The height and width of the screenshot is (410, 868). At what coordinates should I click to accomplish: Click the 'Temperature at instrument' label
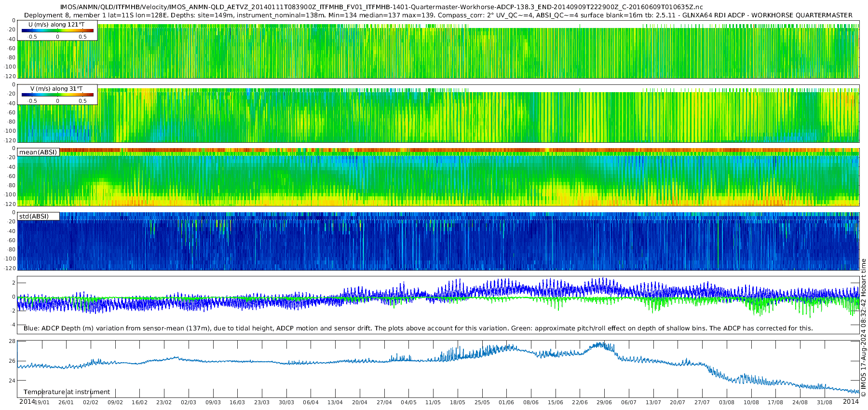[x=67, y=392]
